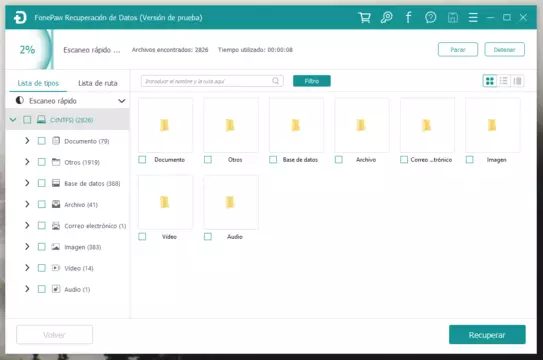
Task: Open the Filtro button
Action: [312, 81]
